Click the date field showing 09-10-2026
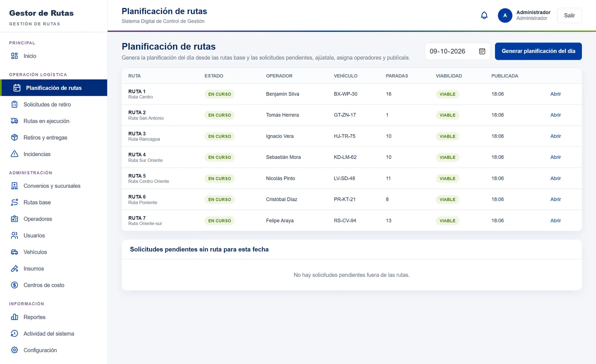This screenshot has width=596, height=364. pyautogui.click(x=457, y=51)
